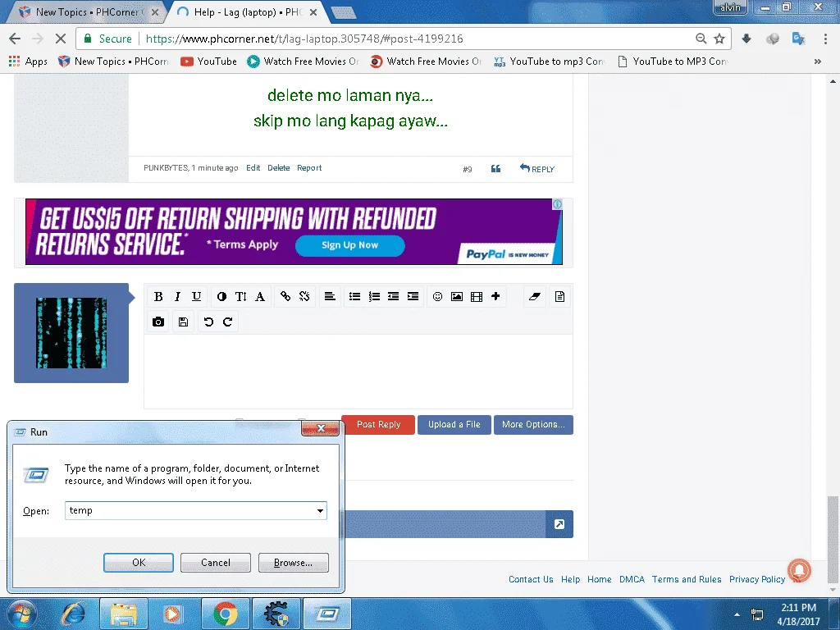Open the Google Translate extension
Viewport: 840px width, 630px height.
coord(798,39)
